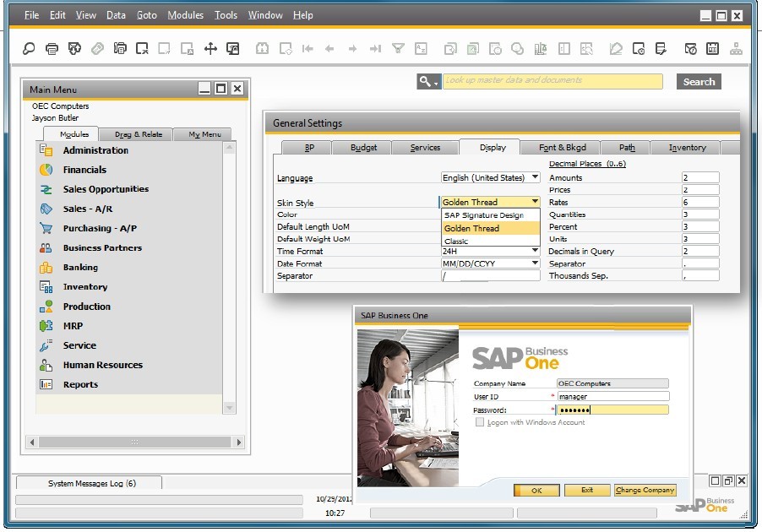This screenshot has height=532, width=762.
Task: Open Print Preview from the toolbar
Action: click(x=73, y=49)
